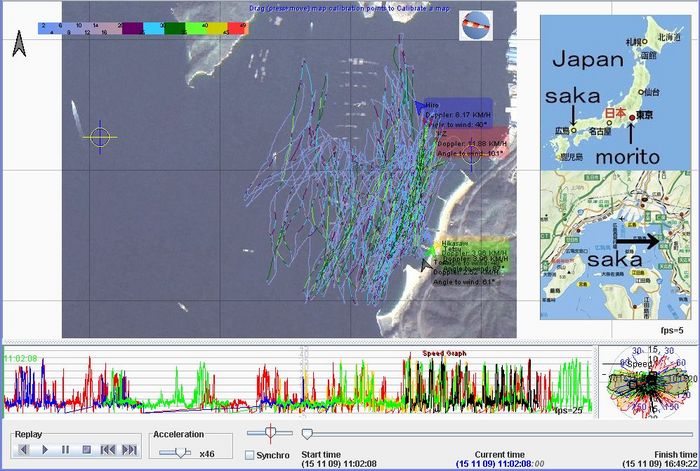Skip replay to the end
The image size is (700, 471).
(x=129, y=449)
